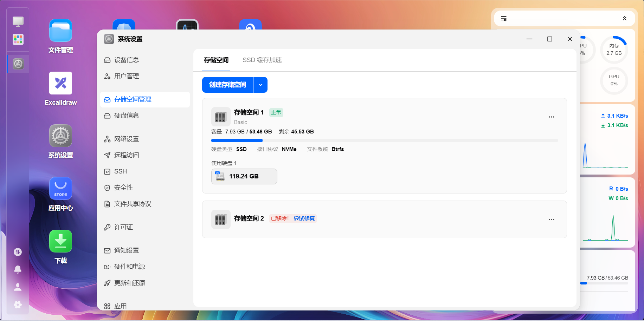Image resolution: width=644 pixels, height=321 pixels.
Task: Click the notification bell in sidebar
Action: click(x=18, y=269)
